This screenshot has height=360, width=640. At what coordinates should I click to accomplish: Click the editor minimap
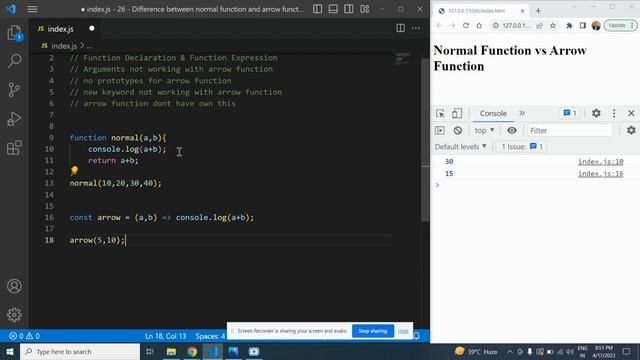[403, 58]
